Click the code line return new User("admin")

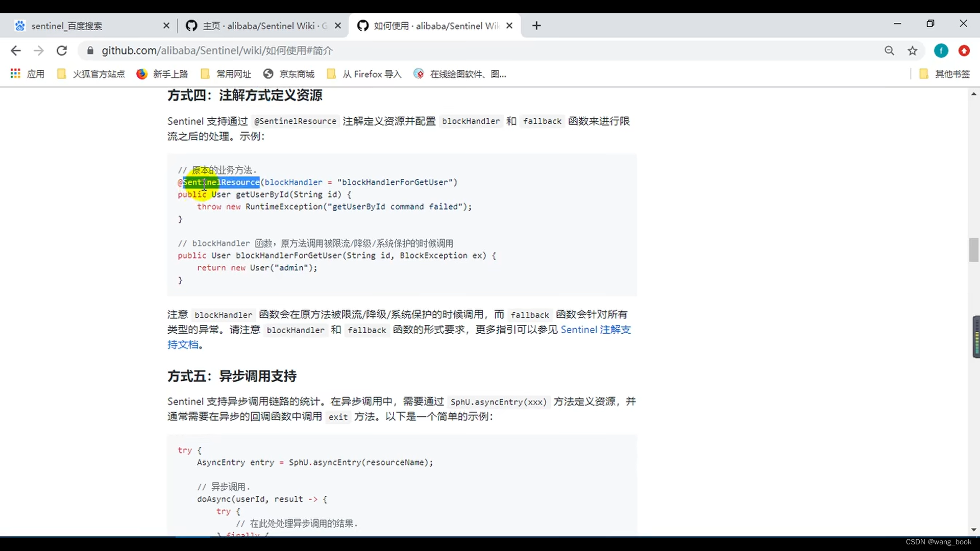point(257,268)
